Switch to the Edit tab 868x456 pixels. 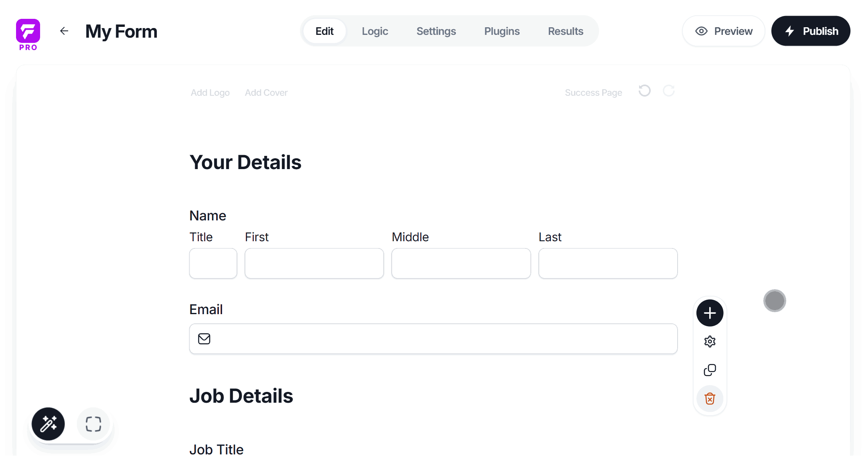(x=324, y=31)
